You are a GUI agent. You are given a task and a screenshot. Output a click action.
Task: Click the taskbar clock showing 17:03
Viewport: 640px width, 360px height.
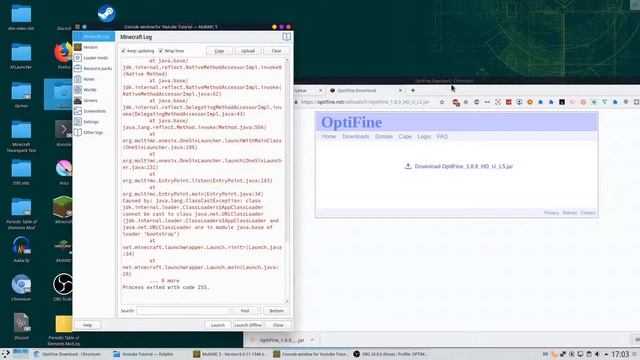click(620, 354)
